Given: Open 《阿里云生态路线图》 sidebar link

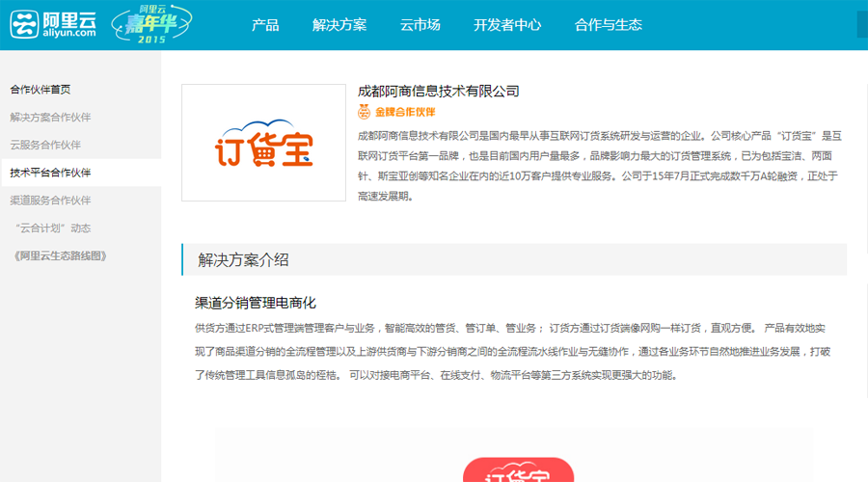Looking at the screenshot, I should tap(60, 255).
